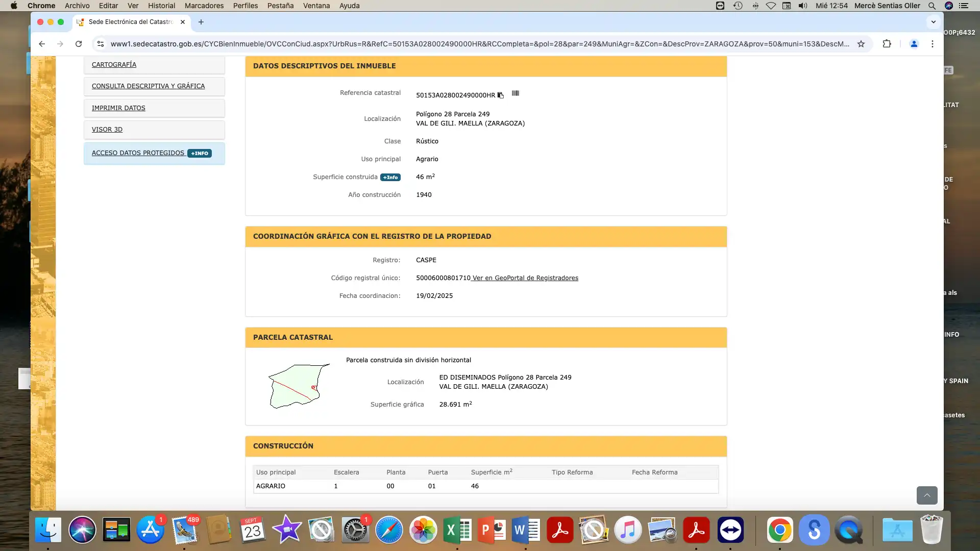The height and width of the screenshot is (551, 980).
Task: Open Photos app in the Dock
Action: (423, 530)
